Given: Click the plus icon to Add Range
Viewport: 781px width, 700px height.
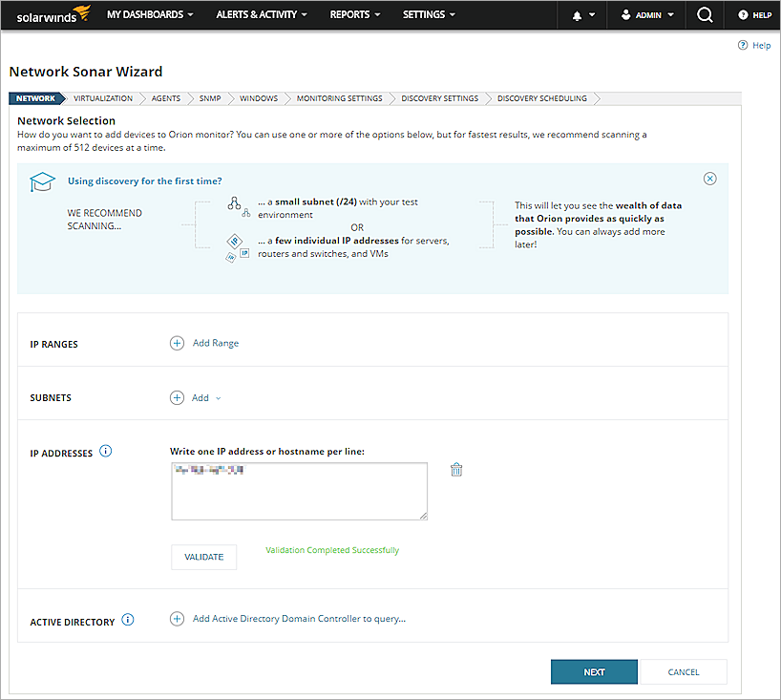Looking at the screenshot, I should pyautogui.click(x=177, y=343).
